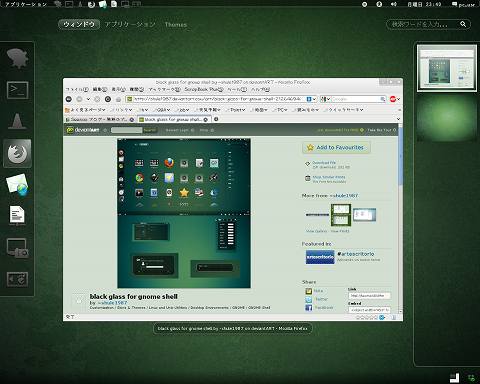This screenshot has width=480, height=384.
Task: Click the Firefox icon in the dash
Action: tap(17, 153)
